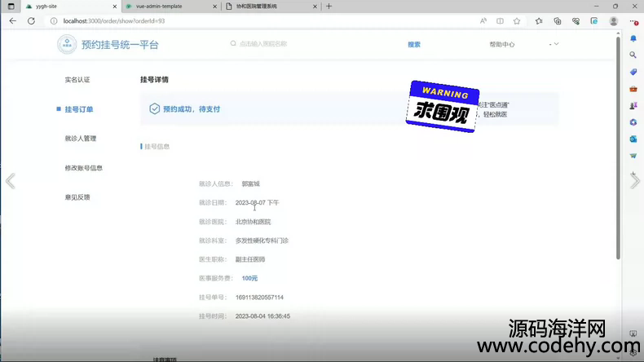The height and width of the screenshot is (362, 644).
Task: Click the platform logo 预约挂号统一平台
Action: click(108, 44)
